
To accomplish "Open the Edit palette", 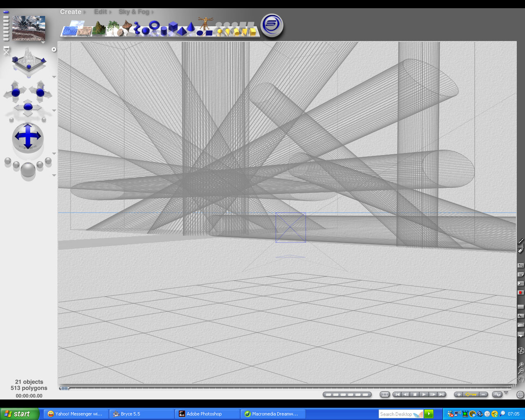I will tap(100, 12).
